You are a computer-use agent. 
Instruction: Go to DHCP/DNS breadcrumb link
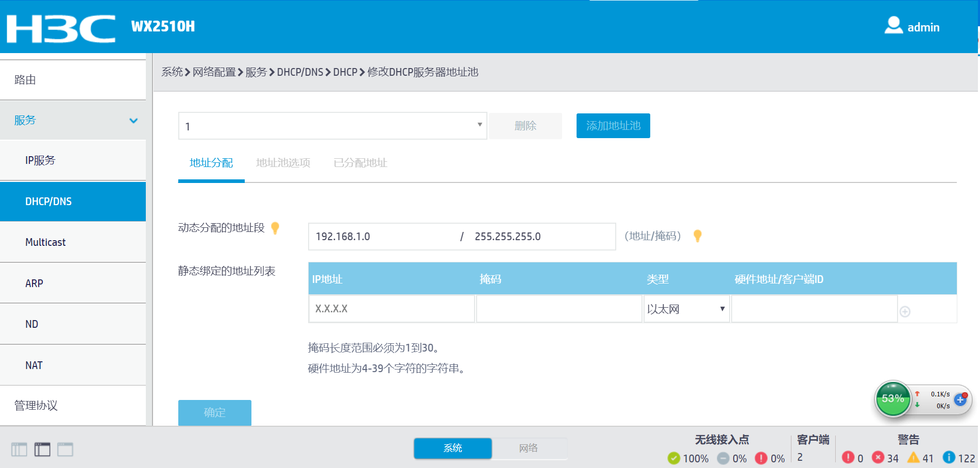click(x=300, y=72)
